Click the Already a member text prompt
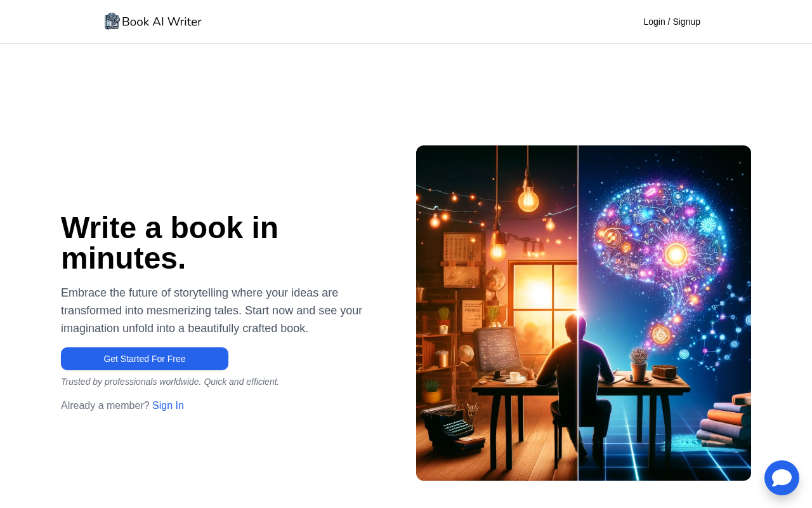 coord(105,404)
